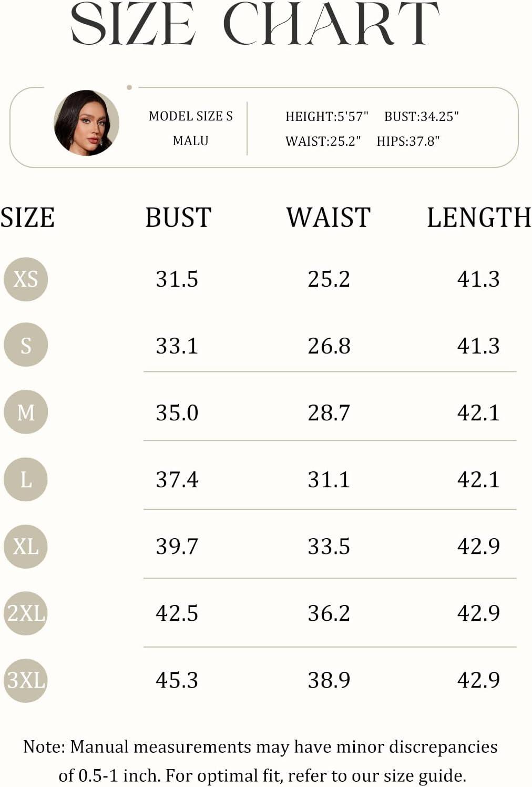
Task: Click the WAIST column header
Action: (329, 217)
